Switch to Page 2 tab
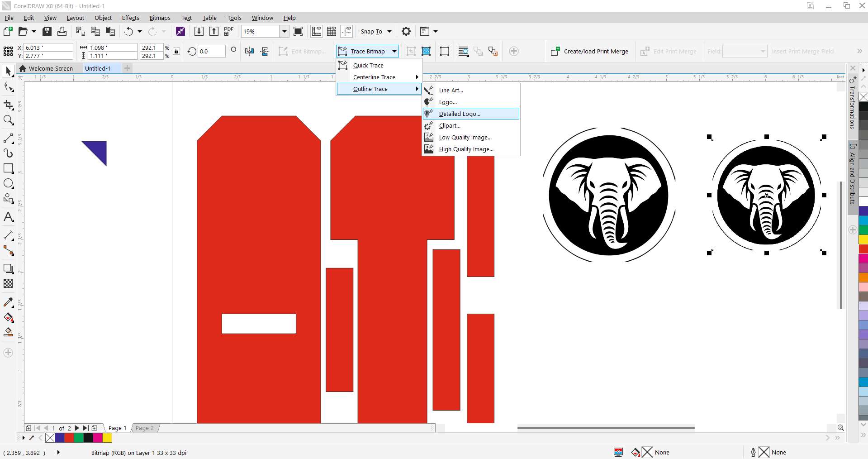Image resolution: width=868 pixels, height=459 pixels. pyautogui.click(x=145, y=428)
